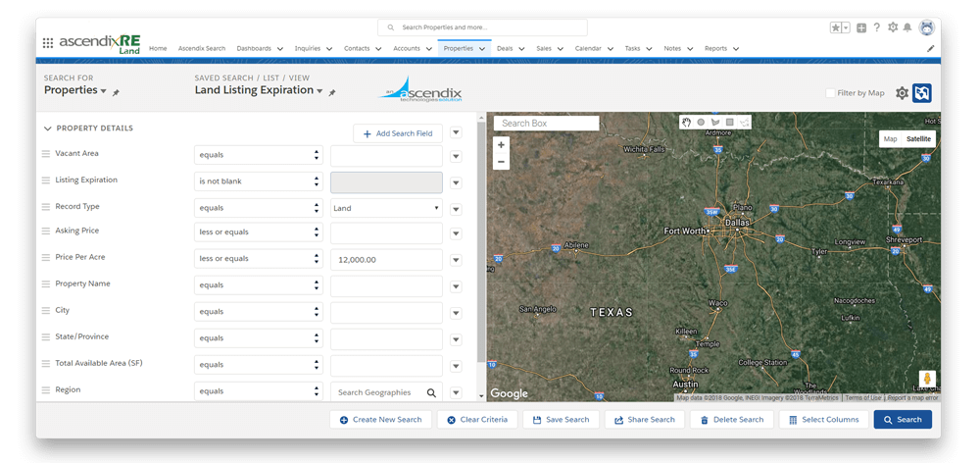Click the global actions plus icon
Viewport: 980px width, 463px height.
click(861, 27)
